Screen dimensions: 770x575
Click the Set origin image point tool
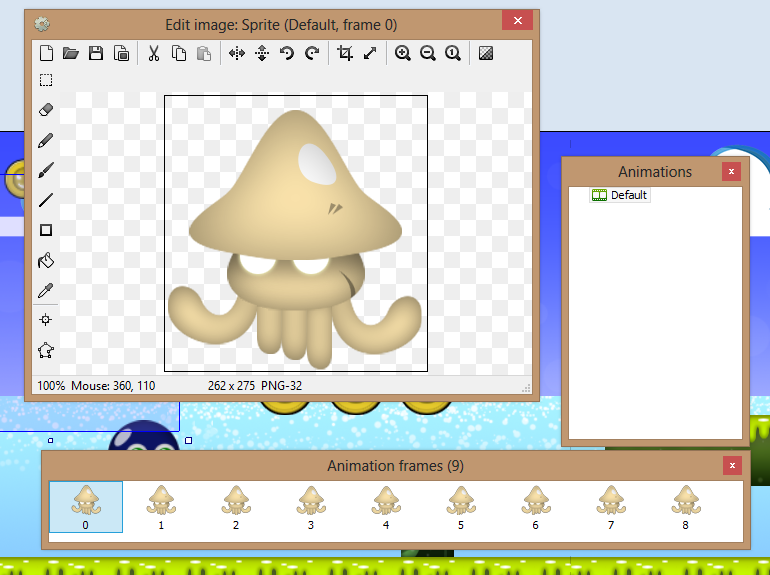(46, 320)
